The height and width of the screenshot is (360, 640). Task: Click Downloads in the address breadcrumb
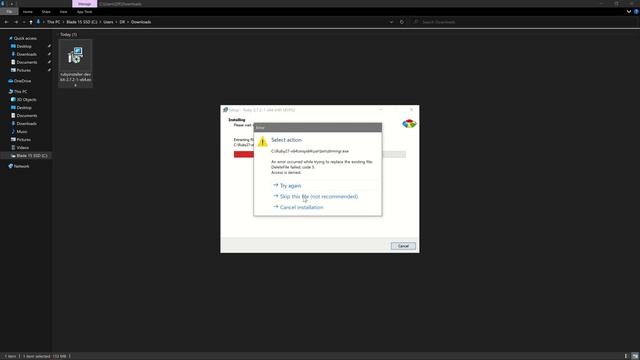(x=141, y=22)
